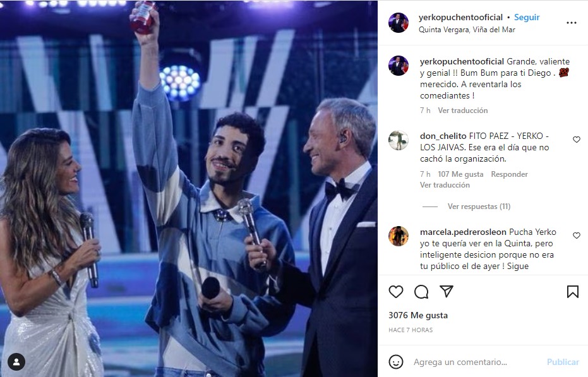Image resolution: width=588 pixels, height=377 pixels.
Task: Open emoji picker smiley icon
Action: (x=395, y=362)
